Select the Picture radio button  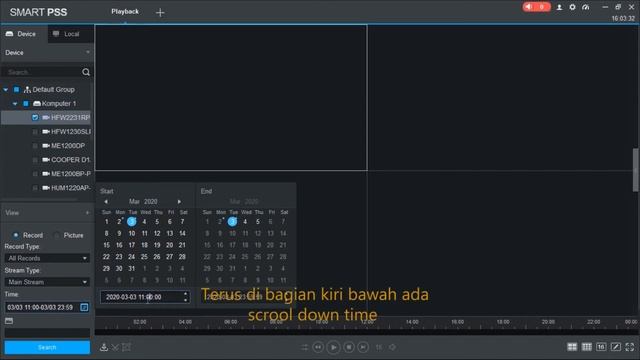[x=57, y=235]
